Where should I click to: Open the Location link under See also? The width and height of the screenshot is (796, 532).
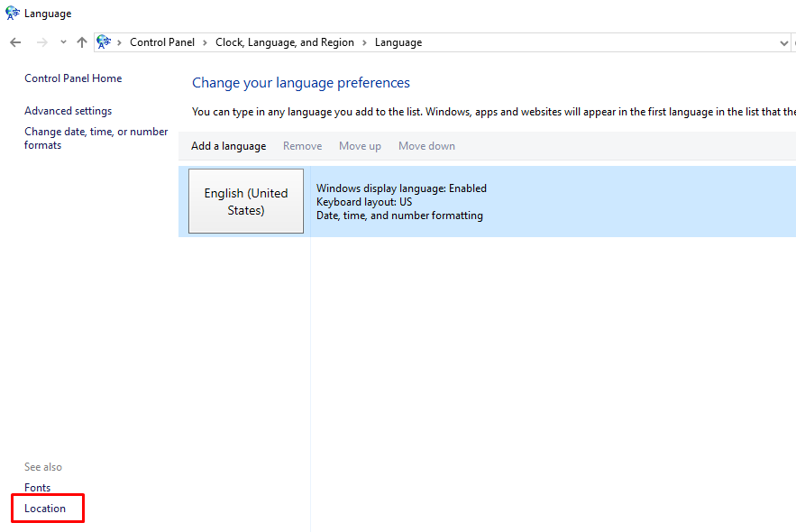tap(45, 509)
